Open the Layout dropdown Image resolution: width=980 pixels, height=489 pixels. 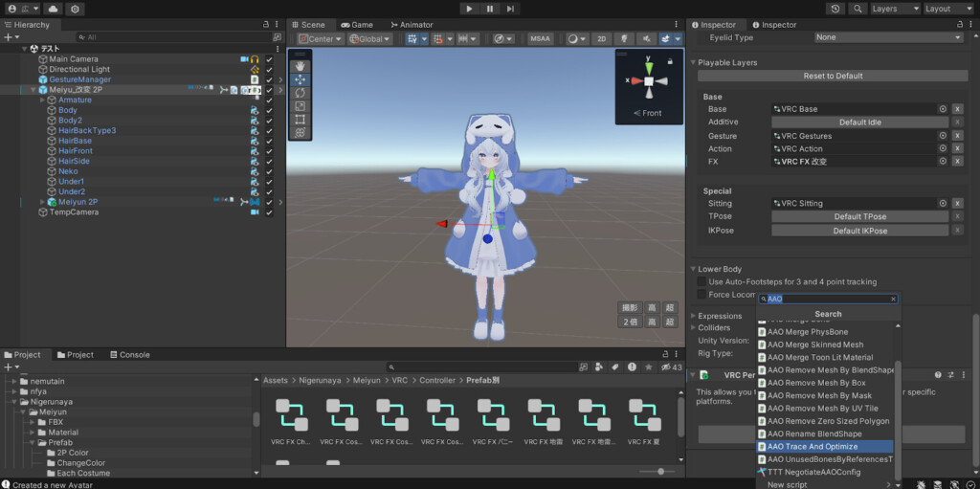coord(948,9)
